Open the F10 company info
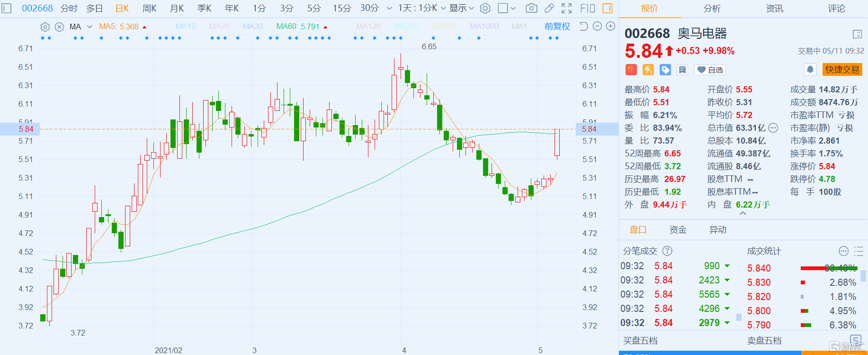The image size is (868, 355). pos(588,8)
